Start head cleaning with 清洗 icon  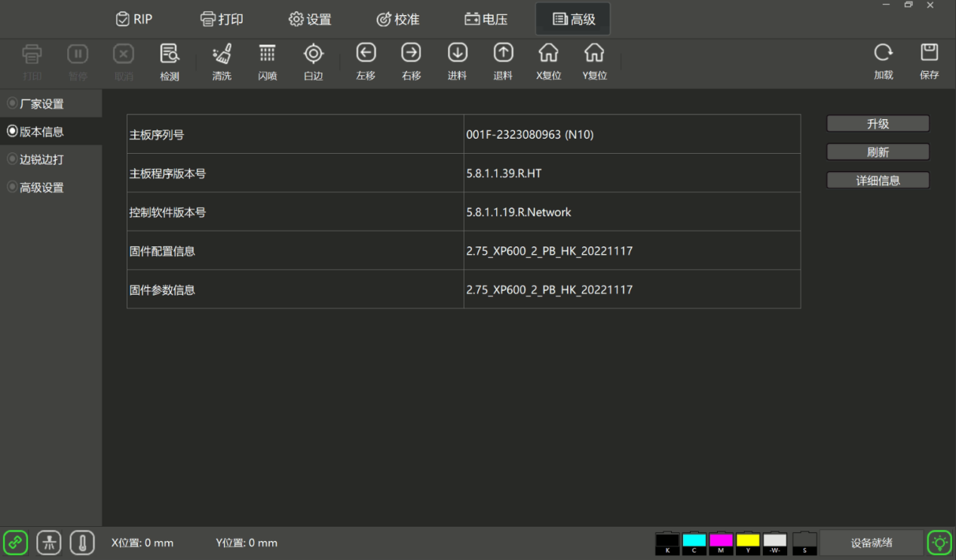[222, 54]
